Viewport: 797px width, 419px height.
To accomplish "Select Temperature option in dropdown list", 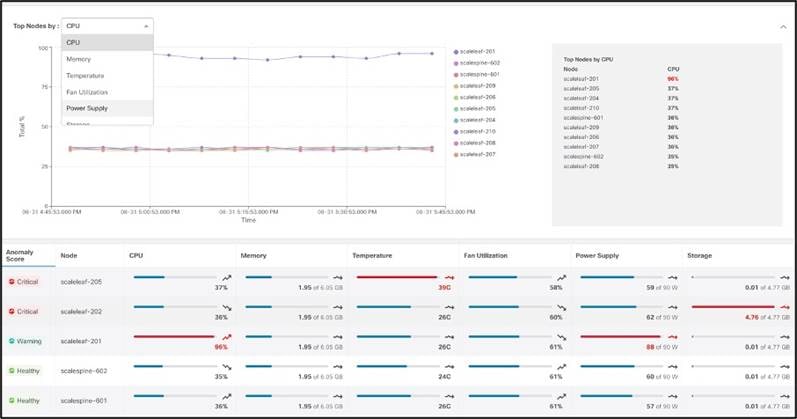I will coord(107,75).
